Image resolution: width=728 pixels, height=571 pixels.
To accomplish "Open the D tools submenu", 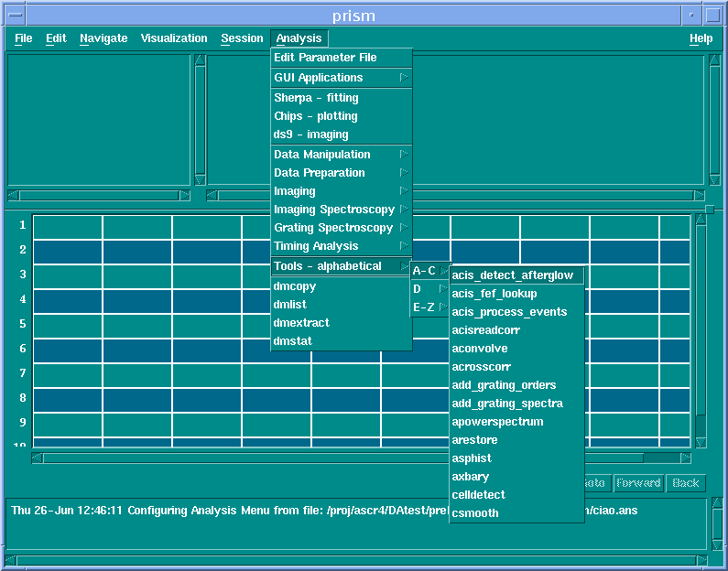I will pyautogui.click(x=429, y=289).
